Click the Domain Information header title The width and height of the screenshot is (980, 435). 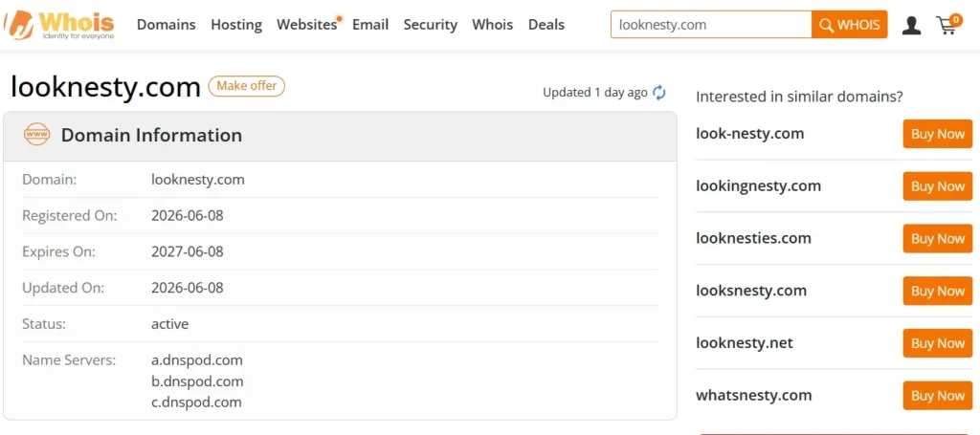[151, 135]
